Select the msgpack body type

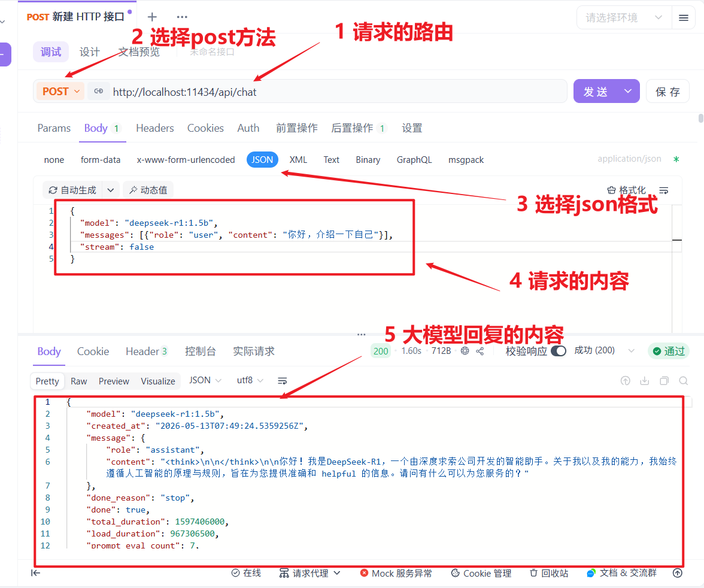[x=466, y=160]
